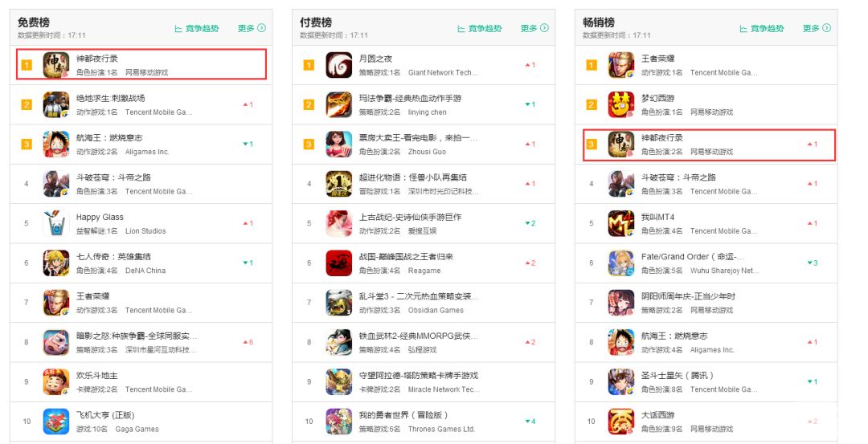Click the Fate/Grand Order title
This screenshot has width=868, height=444.
pos(693,257)
